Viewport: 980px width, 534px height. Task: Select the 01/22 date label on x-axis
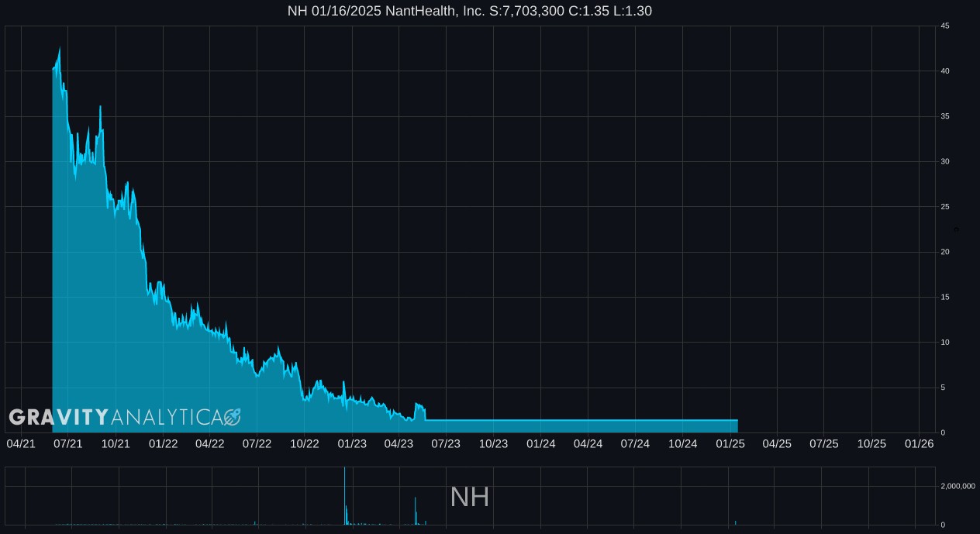163,443
